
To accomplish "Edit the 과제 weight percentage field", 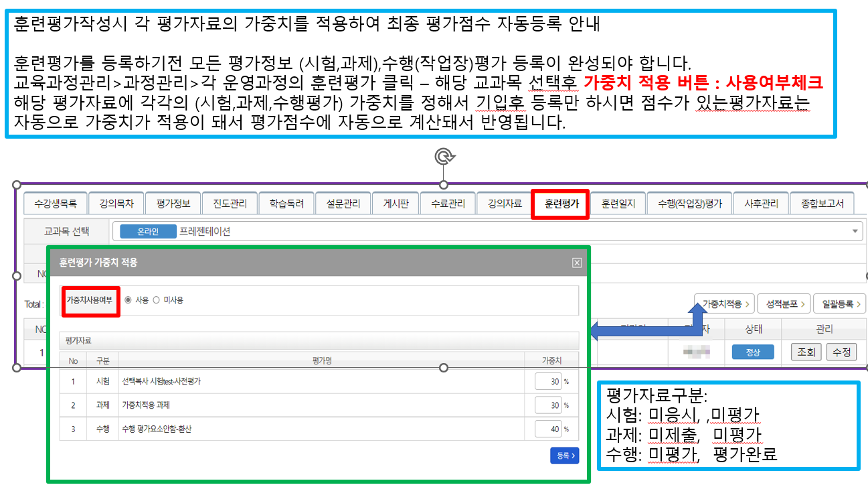I will click(548, 405).
